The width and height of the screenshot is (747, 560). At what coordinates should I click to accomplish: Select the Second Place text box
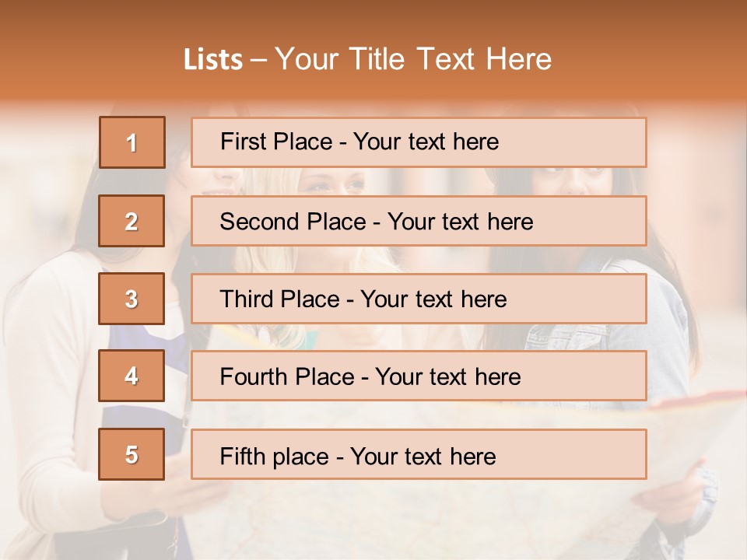(419, 221)
